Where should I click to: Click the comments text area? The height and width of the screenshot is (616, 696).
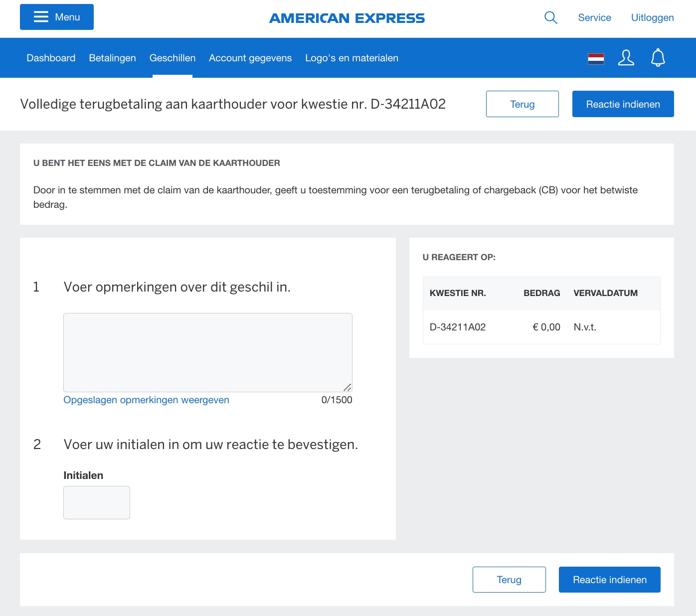207,352
